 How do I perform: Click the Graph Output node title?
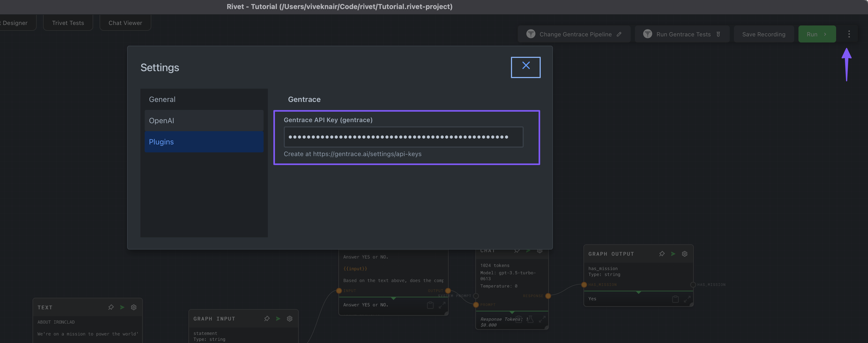pos(611,254)
